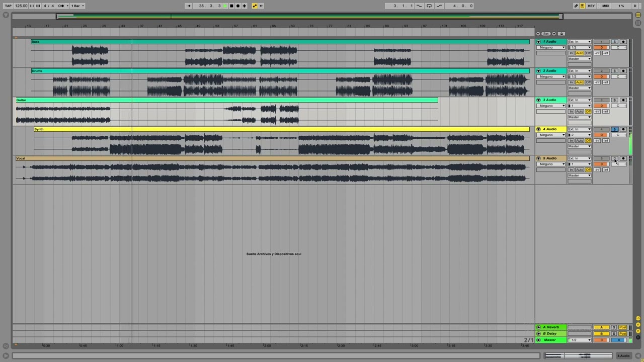Select the Vocal clip header
Viewport: 644px width, 362px height.
coord(272,158)
